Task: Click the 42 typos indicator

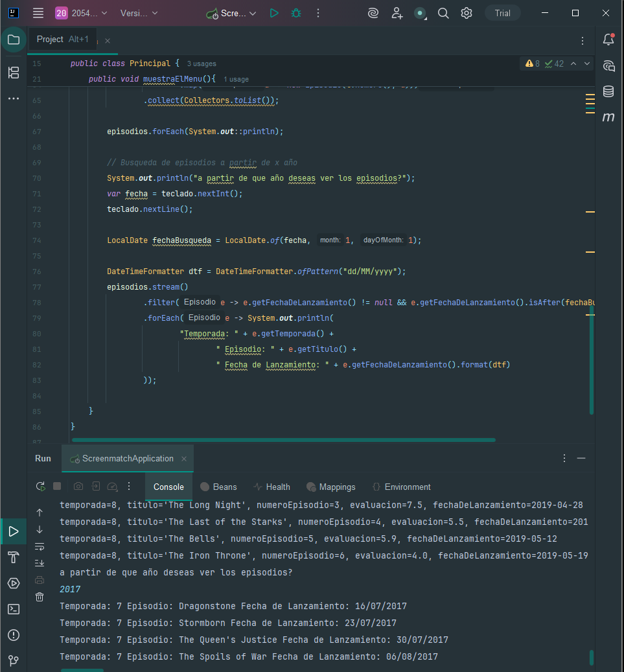Action: pos(554,64)
